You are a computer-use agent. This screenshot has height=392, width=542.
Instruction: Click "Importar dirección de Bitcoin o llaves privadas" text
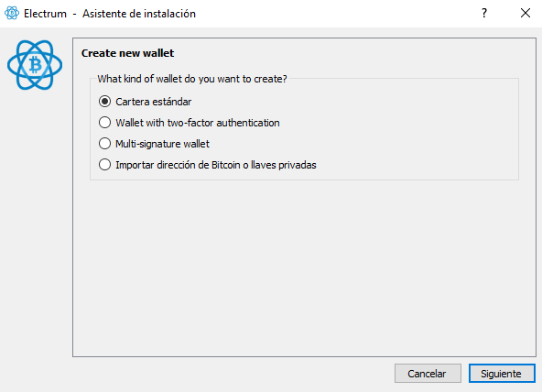pos(216,165)
